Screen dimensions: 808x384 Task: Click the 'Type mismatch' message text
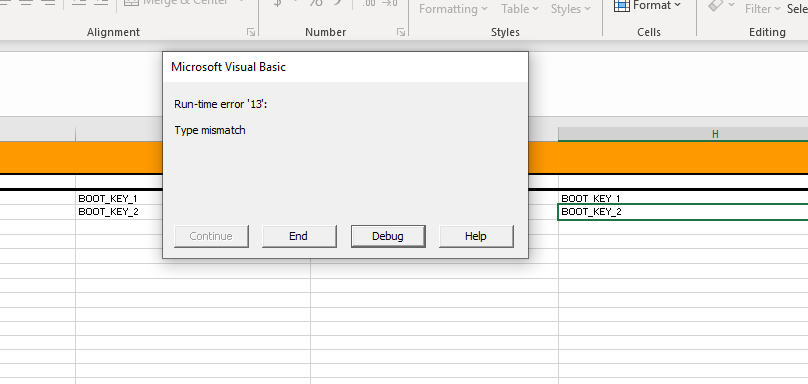210,130
